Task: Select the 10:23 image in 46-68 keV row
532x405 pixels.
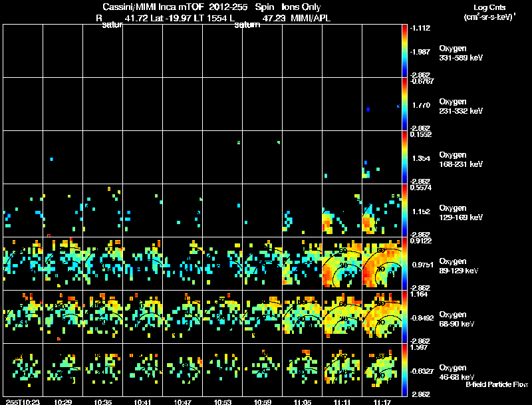Action: click(23, 370)
